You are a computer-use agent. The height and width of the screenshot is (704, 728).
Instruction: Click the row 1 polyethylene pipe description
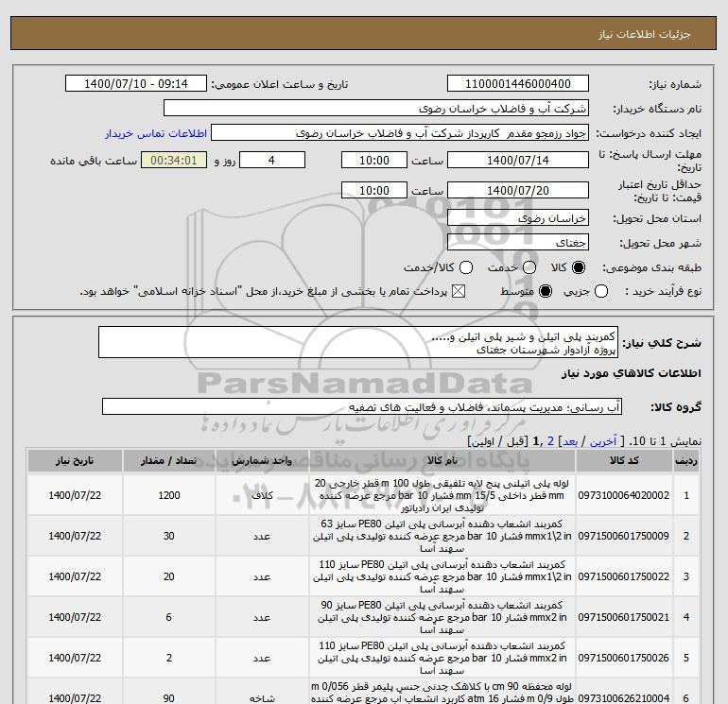coord(442,495)
